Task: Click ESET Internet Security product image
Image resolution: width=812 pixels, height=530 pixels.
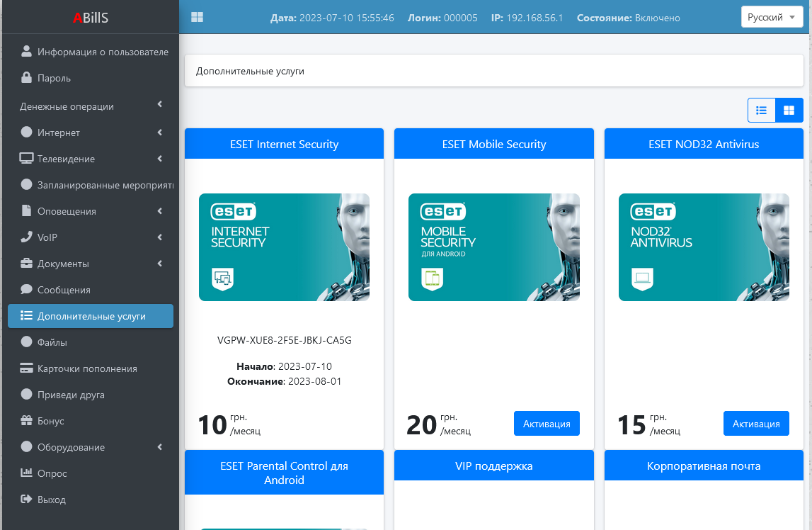Action: pos(285,247)
